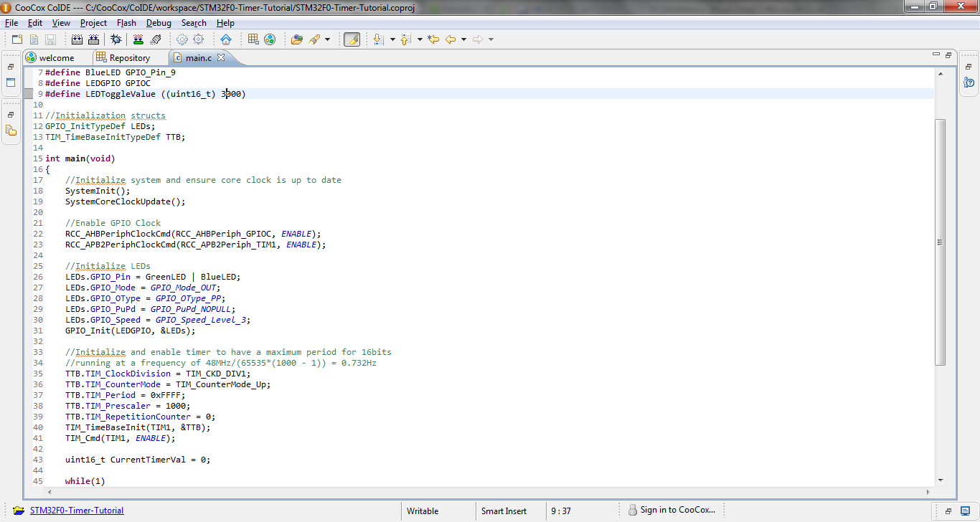Click the Build project toolbar icon
The width and height of the screenshot is (980, 522).
coord(77,39)
